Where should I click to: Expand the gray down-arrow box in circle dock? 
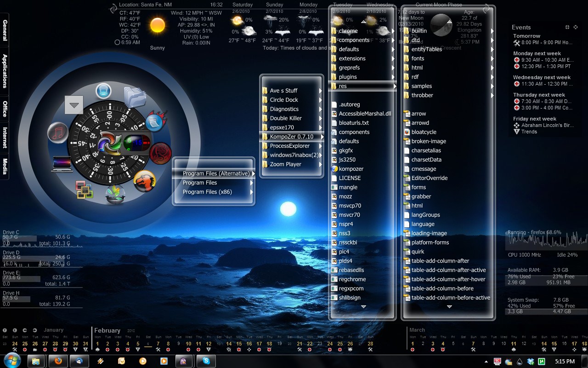(74, 105)
